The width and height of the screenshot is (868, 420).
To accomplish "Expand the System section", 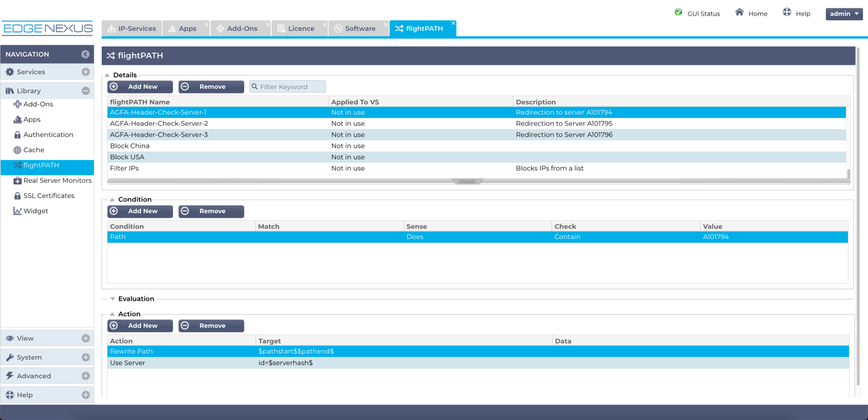I will tap(86, 357).
